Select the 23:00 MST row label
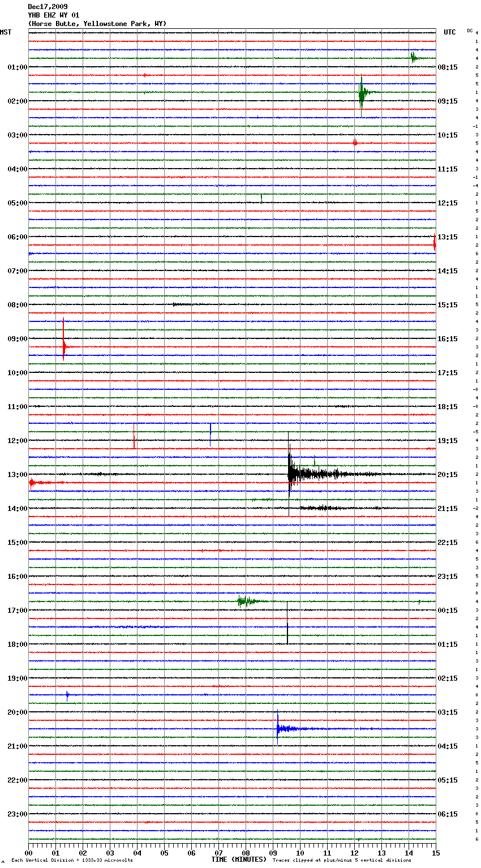 [17, 814]
